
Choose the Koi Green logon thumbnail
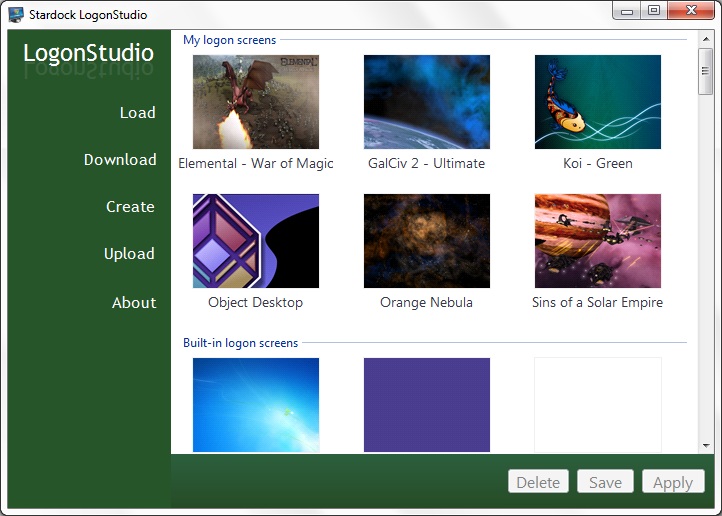(598, 102)
